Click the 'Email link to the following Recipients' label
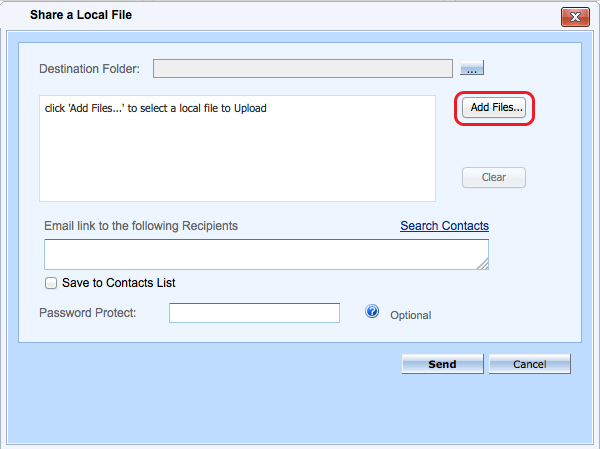This screenshot has height=449, width=600. tap(141, 226)
